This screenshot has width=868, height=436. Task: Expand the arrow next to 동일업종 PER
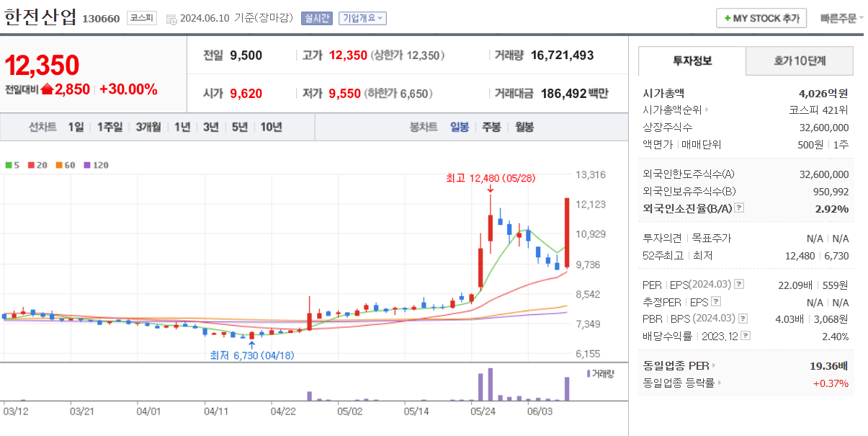(x=714, y=366)
